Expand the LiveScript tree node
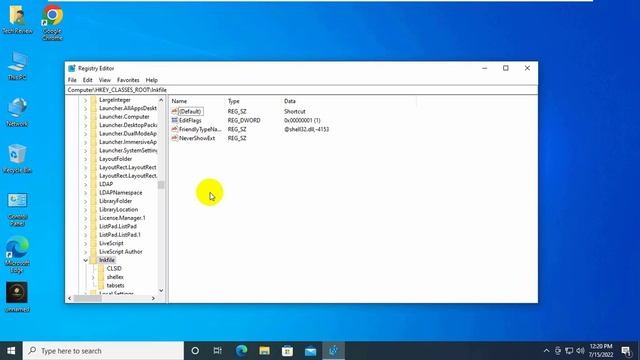The height and width of the screenshot is (360, 640). pyautogui.click(x=86, y=243)
